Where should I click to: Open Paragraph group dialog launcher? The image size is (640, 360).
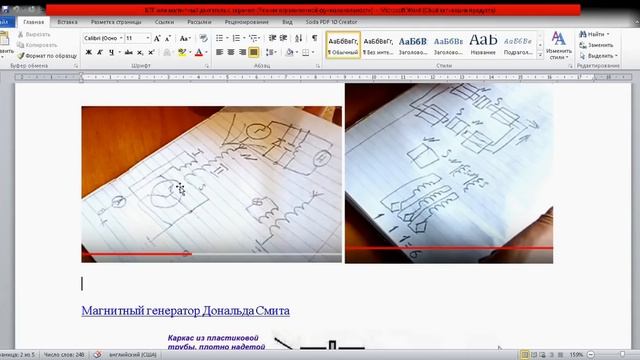(318, 66)
